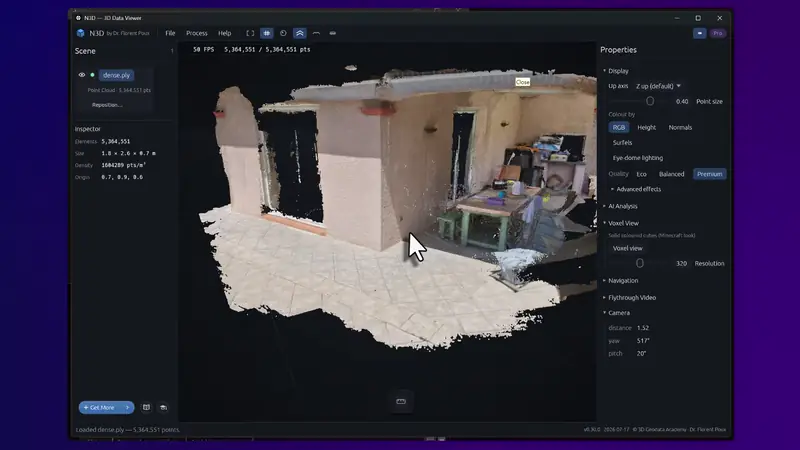Open the graduation cap academy icon
800x450 pixels.
tap(163, 407)
